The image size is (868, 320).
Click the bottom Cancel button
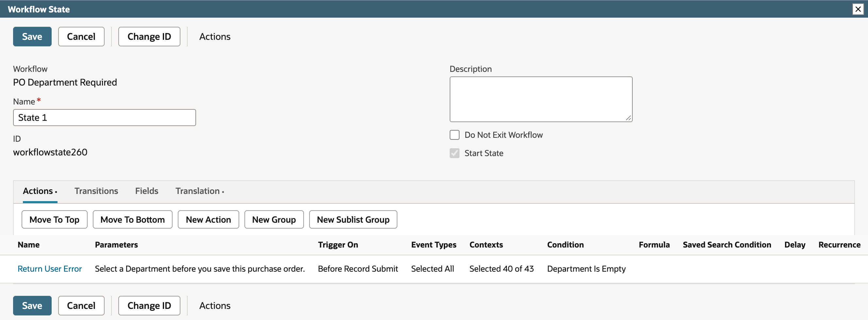[81, 306]
